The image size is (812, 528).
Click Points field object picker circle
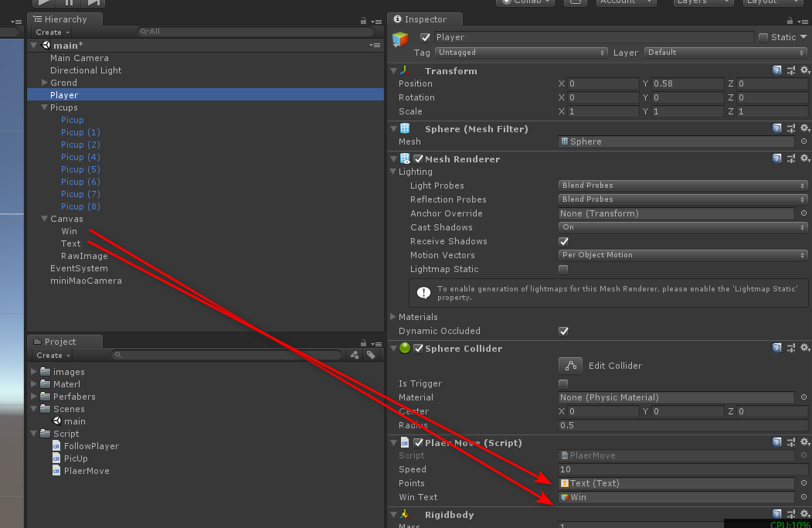point(804,482)
